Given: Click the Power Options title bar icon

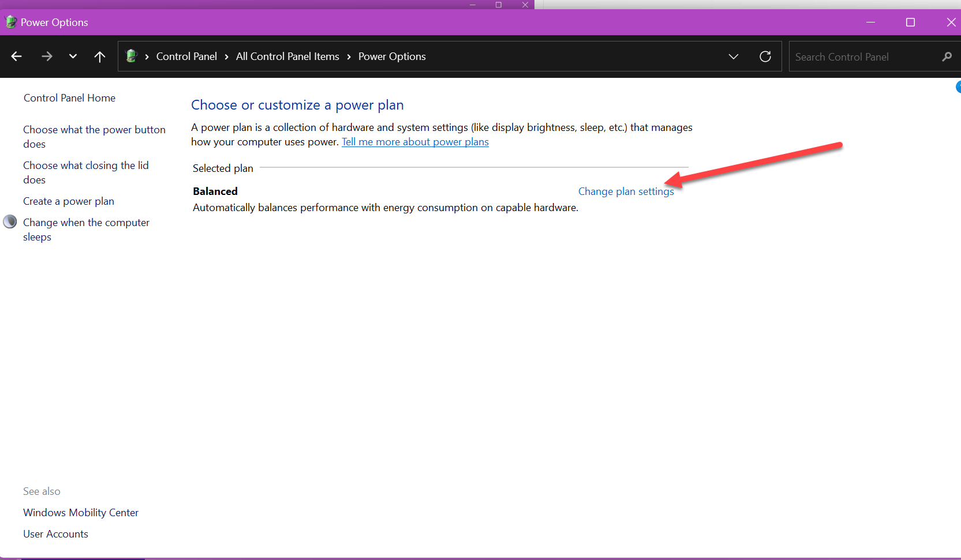Looking at the screenshot, I should coord(10,22).
